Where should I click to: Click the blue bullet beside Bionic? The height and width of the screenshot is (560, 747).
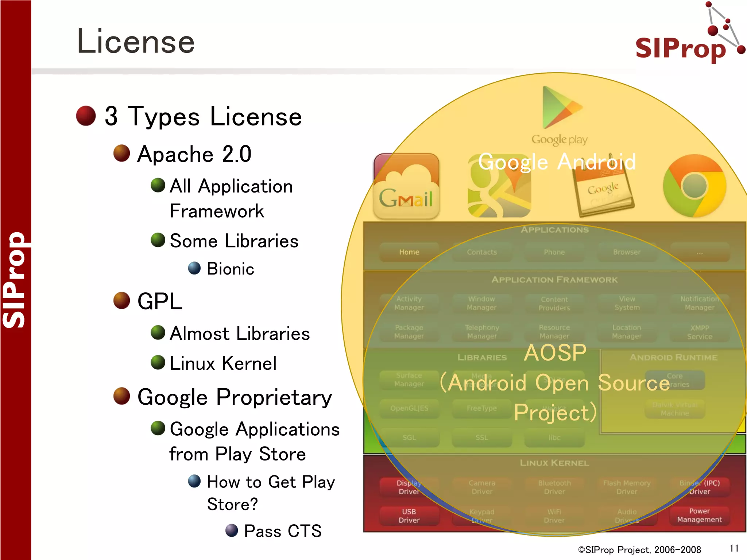[x=194, y=268]
